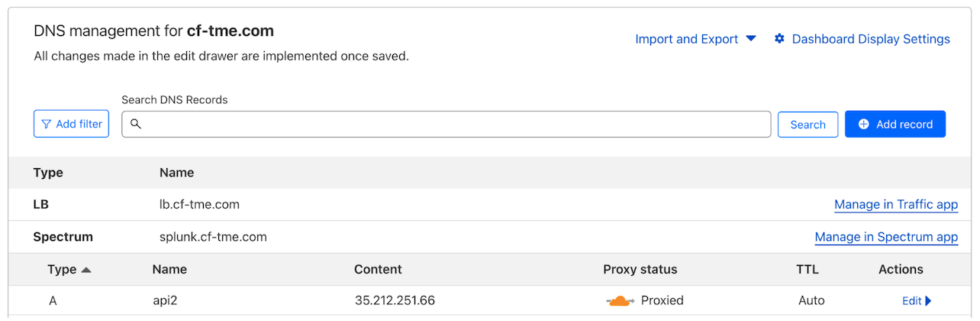This screenshot has width=980, height=321.
Task: Sort records by TTL column header
Action: 808,269
